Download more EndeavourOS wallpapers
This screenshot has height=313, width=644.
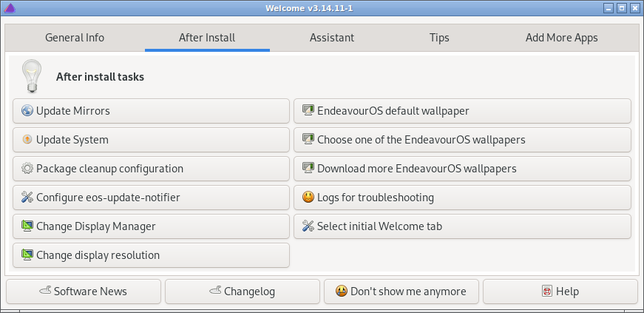462,168
